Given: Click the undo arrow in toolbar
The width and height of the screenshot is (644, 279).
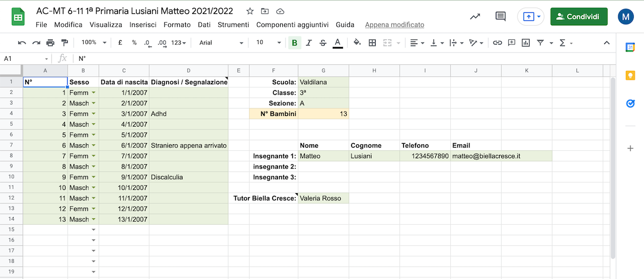Looking at the screenshot, I should [22, 42].
